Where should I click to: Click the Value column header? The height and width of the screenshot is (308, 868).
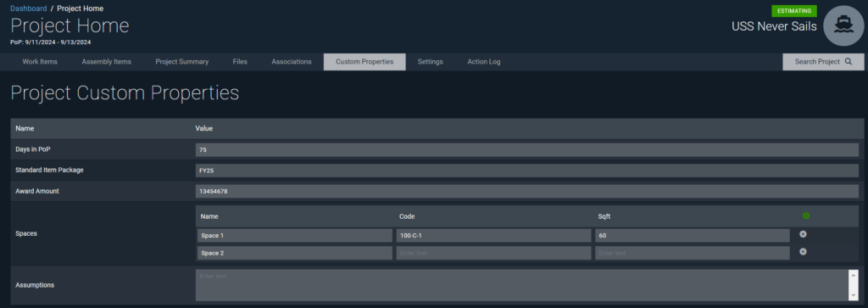[204, 128]
